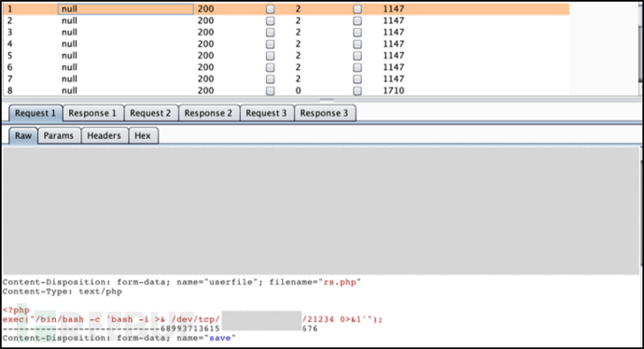Click status 200 in row 2
This screenshot has height=349, width=644.
pos(205,21)
